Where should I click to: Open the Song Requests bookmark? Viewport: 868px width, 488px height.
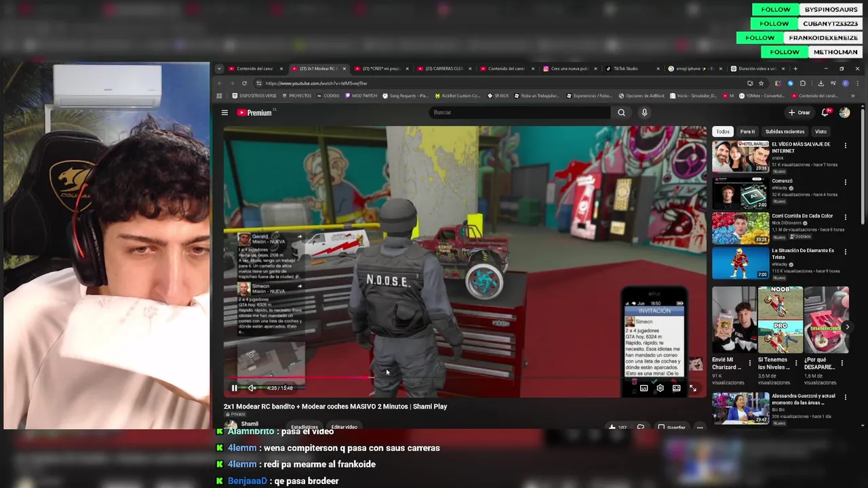click(406, 96)
